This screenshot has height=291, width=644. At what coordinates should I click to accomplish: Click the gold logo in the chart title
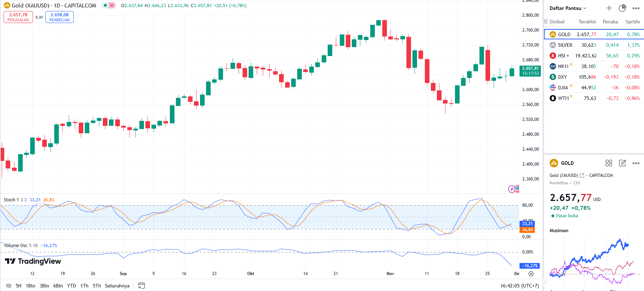click(x=7, y=5)
